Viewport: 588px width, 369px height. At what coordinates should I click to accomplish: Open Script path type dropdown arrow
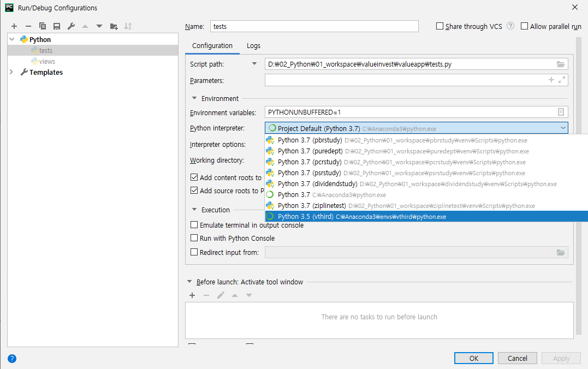tap(254, 64)
